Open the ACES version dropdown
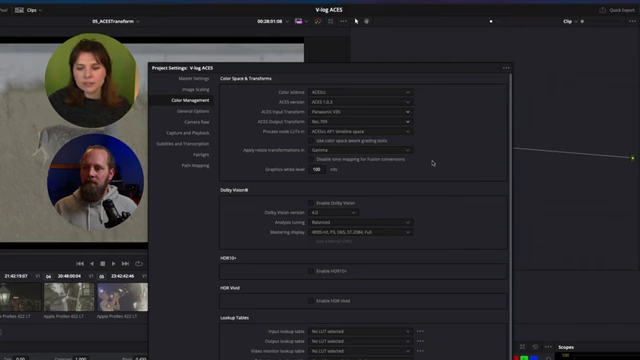The height and width of the screenshot is (360, 640). click(x=360, y=102)
